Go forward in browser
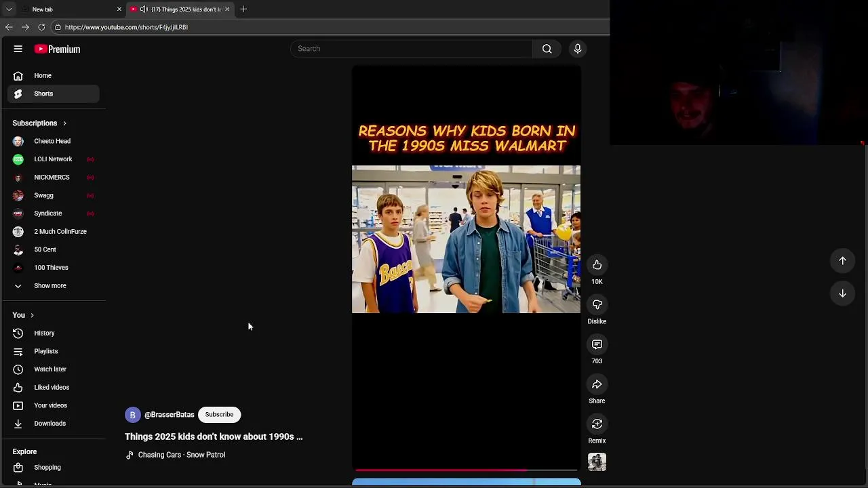The height and width of the screenshot is (488, 868). coord(25,27)
